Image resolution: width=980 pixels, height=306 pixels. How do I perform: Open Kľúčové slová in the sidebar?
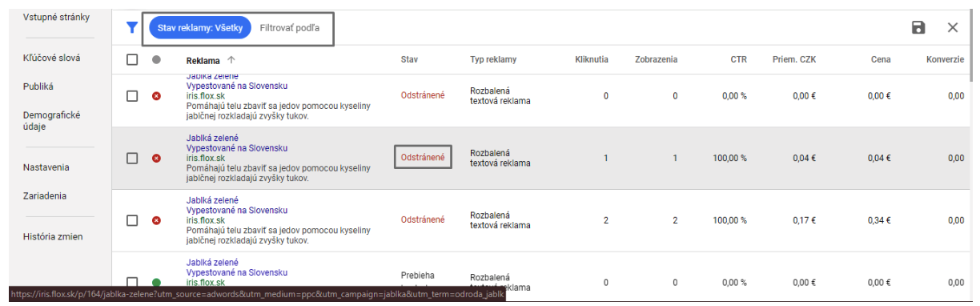pyautogui.click(x=51, y=58)
